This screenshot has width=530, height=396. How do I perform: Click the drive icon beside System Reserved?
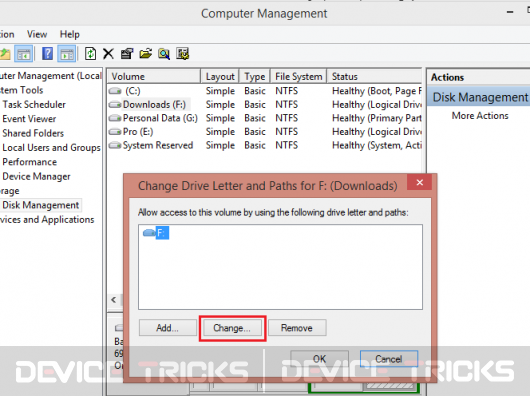click(x=115, y=145)
